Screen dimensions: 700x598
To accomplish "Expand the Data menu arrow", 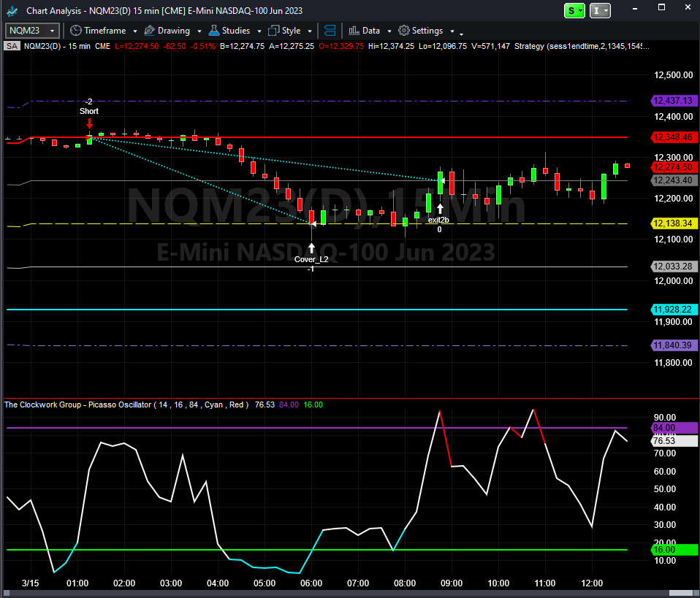I will [x=389, y=31].
